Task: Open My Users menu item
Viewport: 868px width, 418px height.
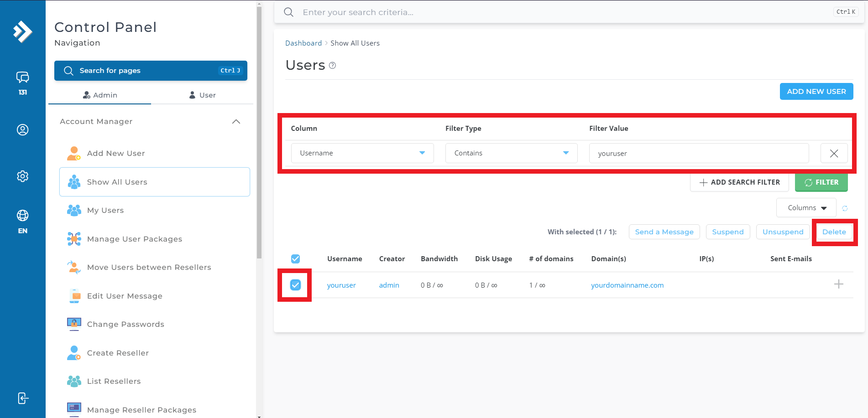Action: 154,210
